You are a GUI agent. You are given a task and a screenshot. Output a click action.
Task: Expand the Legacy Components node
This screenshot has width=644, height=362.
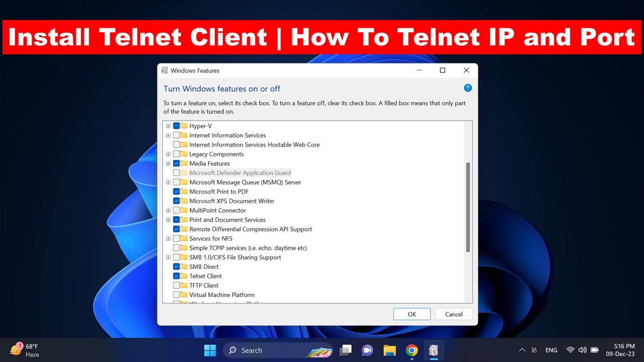click(x=169, y=154)
